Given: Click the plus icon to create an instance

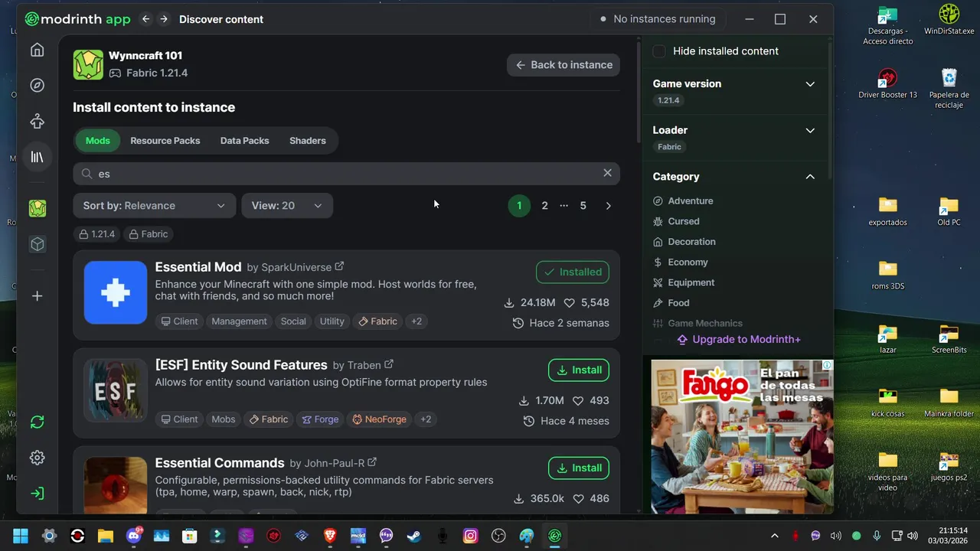Looking at the screenshot, I should click(x=37, y=296).
